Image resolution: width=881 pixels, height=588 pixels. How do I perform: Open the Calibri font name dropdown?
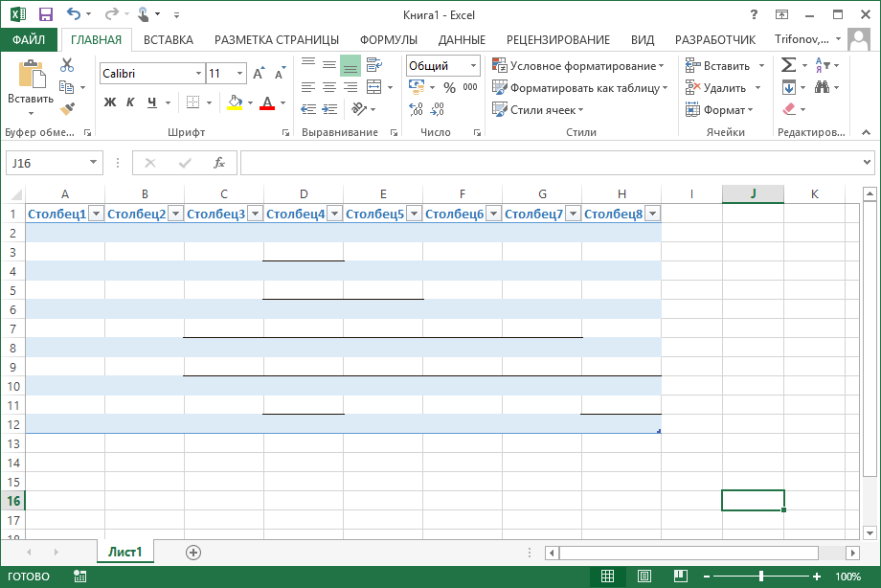pos(199,74)
